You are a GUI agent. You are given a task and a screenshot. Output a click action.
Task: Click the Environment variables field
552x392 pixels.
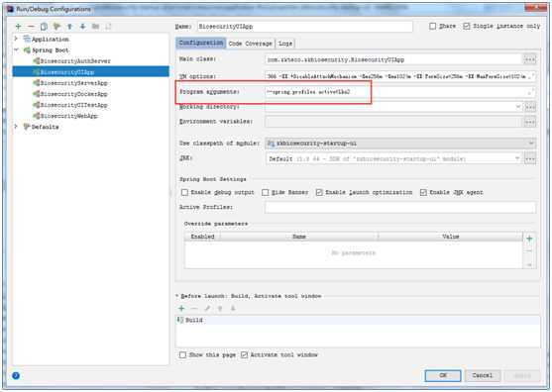coord(394,122)
